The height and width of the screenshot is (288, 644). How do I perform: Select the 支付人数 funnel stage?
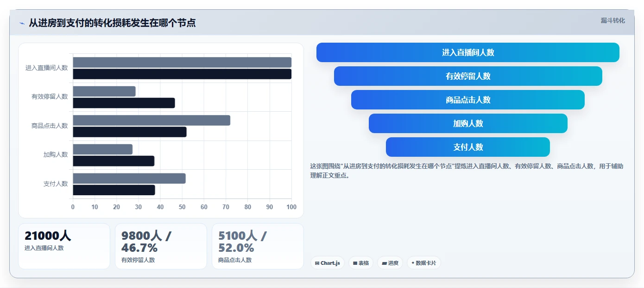[x=468, y=147]
